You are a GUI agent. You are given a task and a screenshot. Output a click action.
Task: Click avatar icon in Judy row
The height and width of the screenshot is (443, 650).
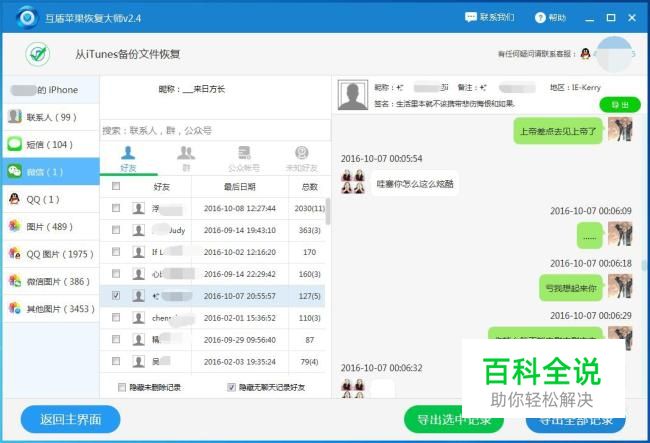click(x=138, y=230)
